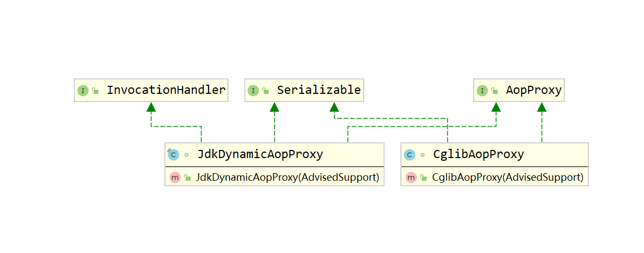Click the CglibAopProxy constructor method icon
Screen dimensions: 644x253
coord(411,177)
